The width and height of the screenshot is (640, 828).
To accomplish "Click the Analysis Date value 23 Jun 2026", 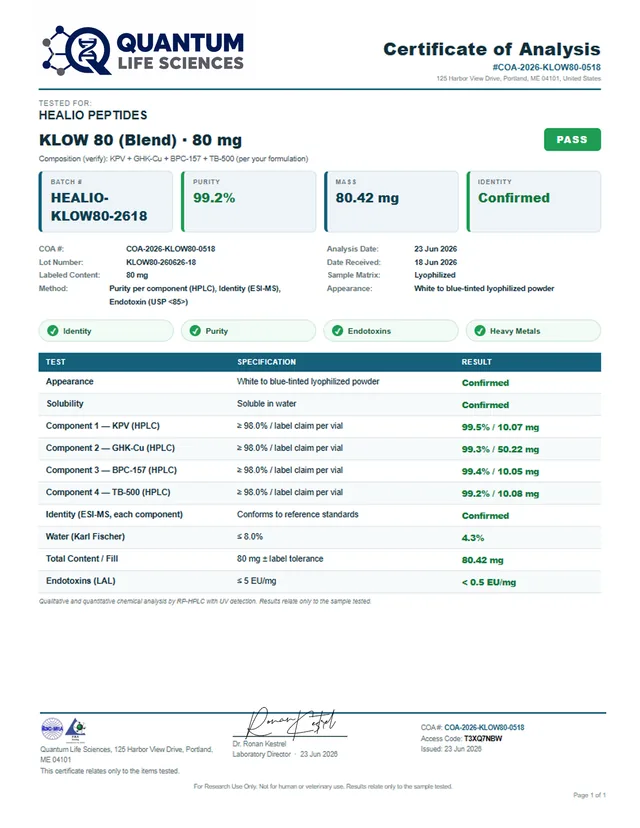I will (x=435, y=249).
